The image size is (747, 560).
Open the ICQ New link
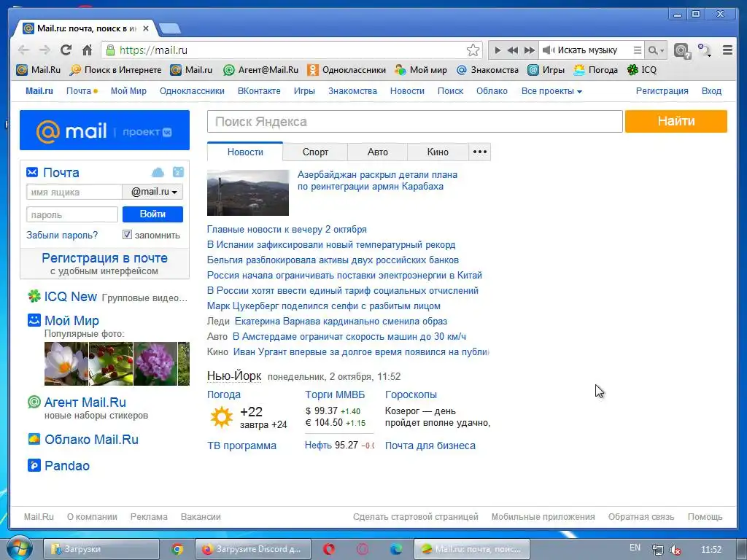pyautogui.click(x=71, y=297)
